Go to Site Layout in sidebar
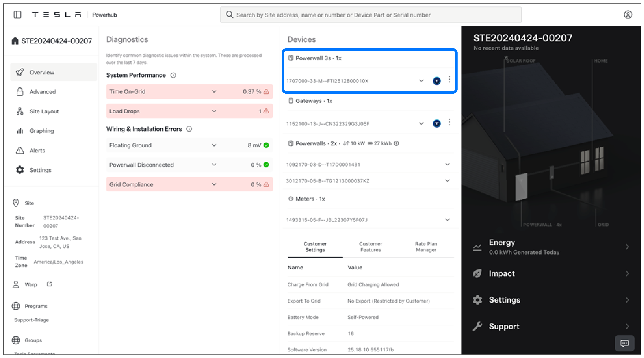 coord(44,111)
